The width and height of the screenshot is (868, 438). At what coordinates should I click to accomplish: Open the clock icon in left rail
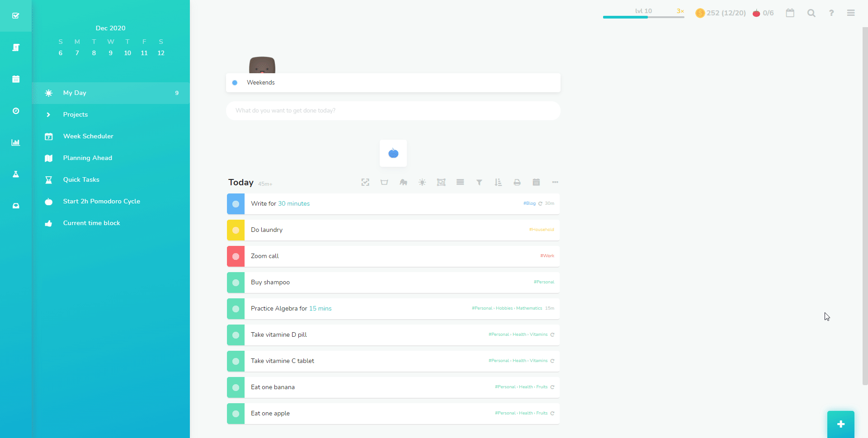(x=16, y=111)
